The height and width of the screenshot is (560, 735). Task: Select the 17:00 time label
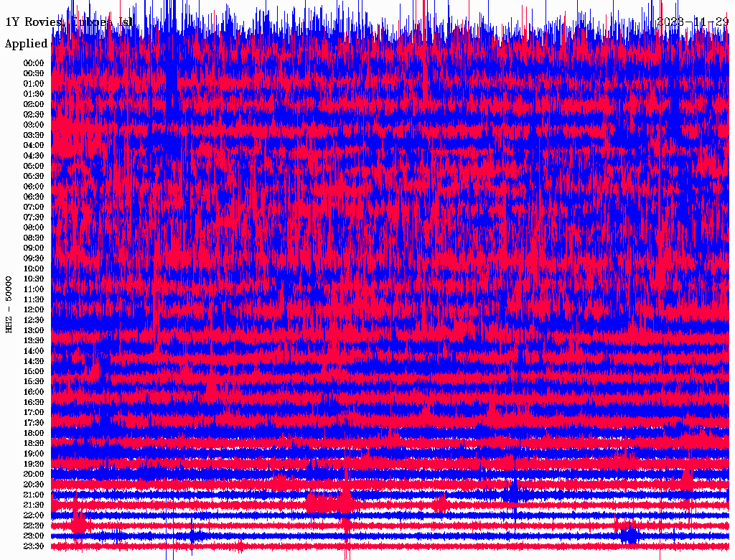coord(34,413)
